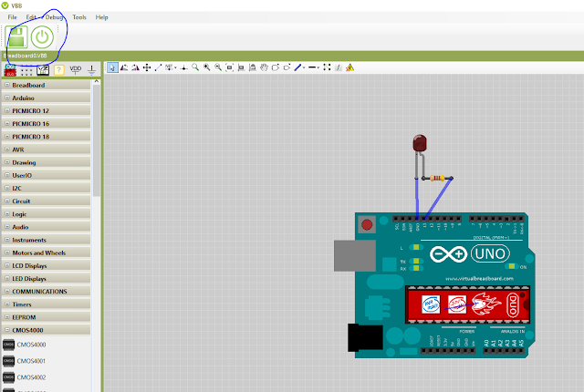This screenshot has height=392, width=584.
Task: Open the NET tool dropdown arrow
Action: tap(175, 67)
